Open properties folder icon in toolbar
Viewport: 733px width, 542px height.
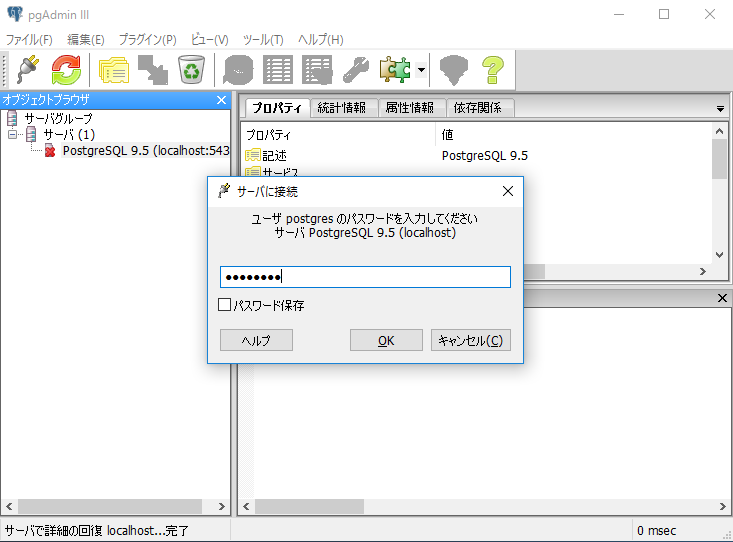point(114,70)
